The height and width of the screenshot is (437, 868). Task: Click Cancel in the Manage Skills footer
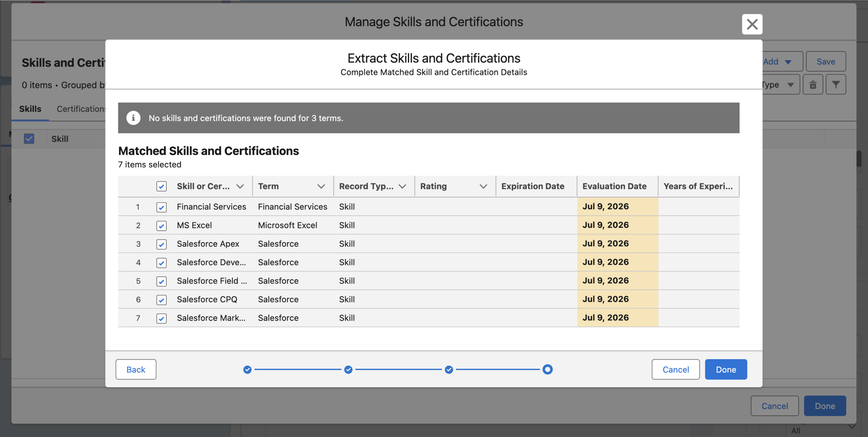(775, 406)
